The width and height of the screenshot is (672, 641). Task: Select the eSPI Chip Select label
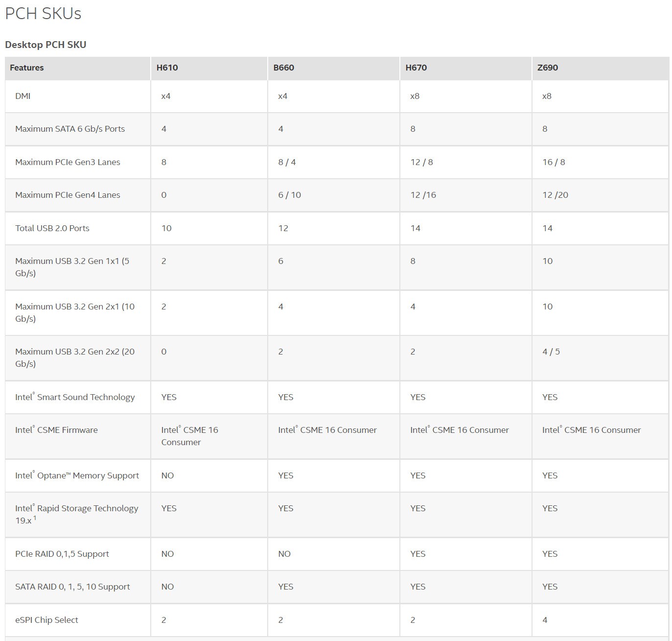(46, 620)
